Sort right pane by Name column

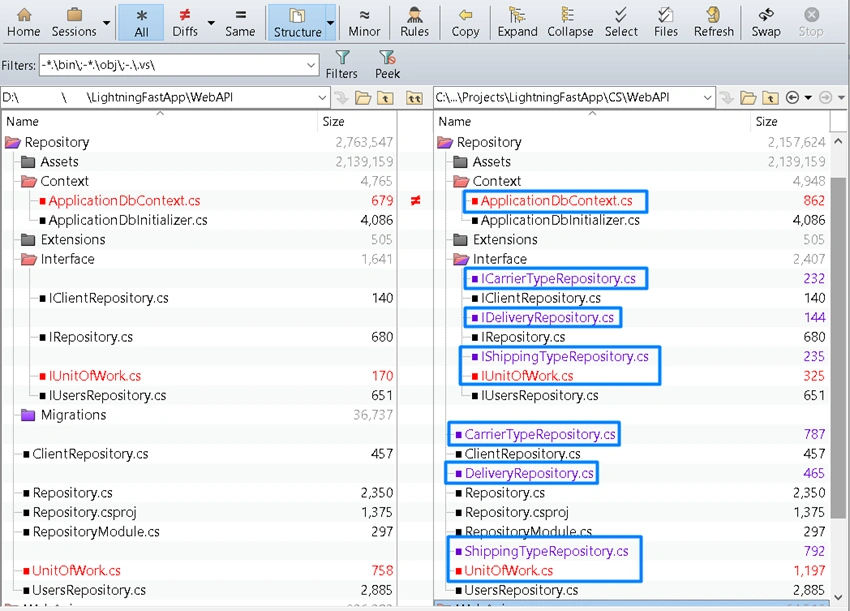591,121
